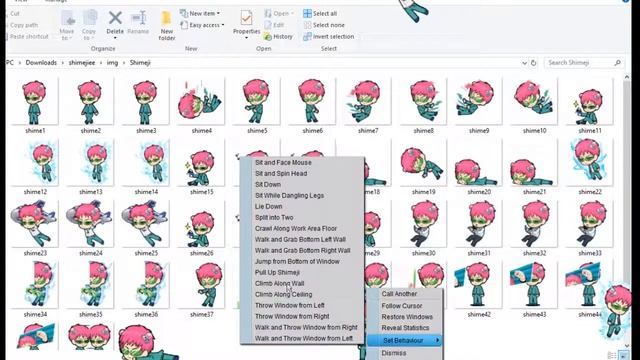Image resolution: width=640 pixels, height=360 pixels.
Task: Choose Sit Down behaviour
Action: pyautogui.click(x=268, y=184)
